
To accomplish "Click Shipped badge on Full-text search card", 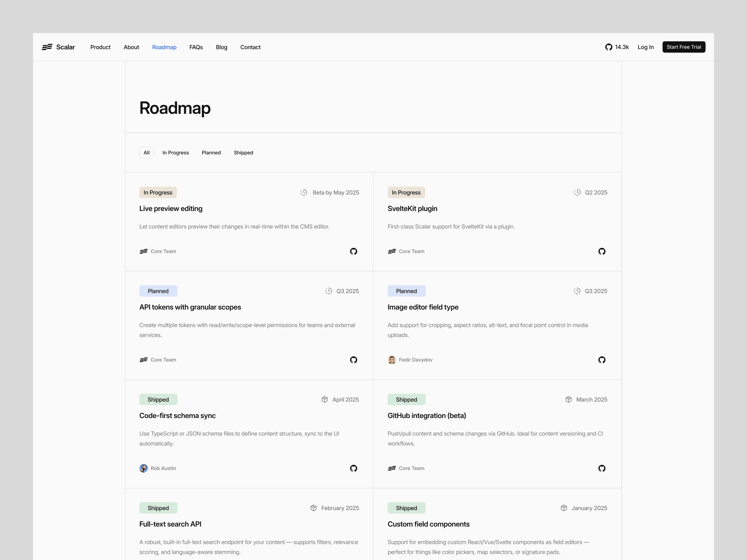I will coord(158,508).
